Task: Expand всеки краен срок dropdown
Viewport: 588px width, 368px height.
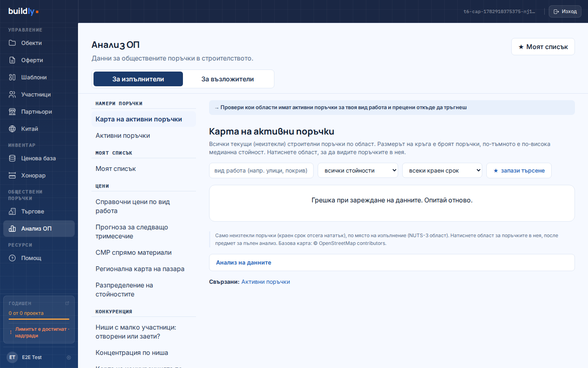Action: [442, 171]
